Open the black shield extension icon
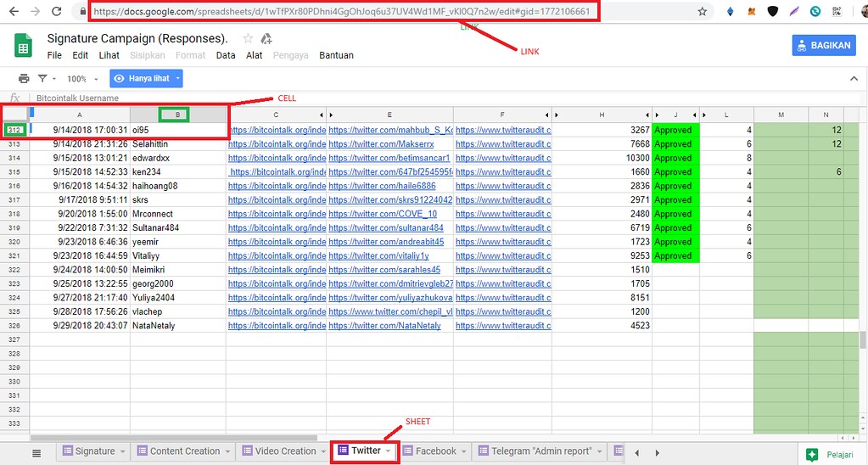 point(773,11)
